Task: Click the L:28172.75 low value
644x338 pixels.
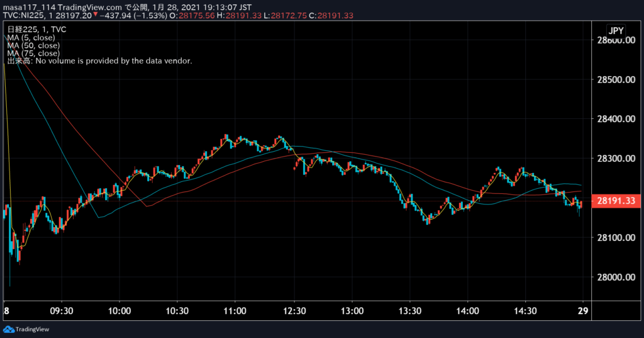Action: click(x=285, y=15)
